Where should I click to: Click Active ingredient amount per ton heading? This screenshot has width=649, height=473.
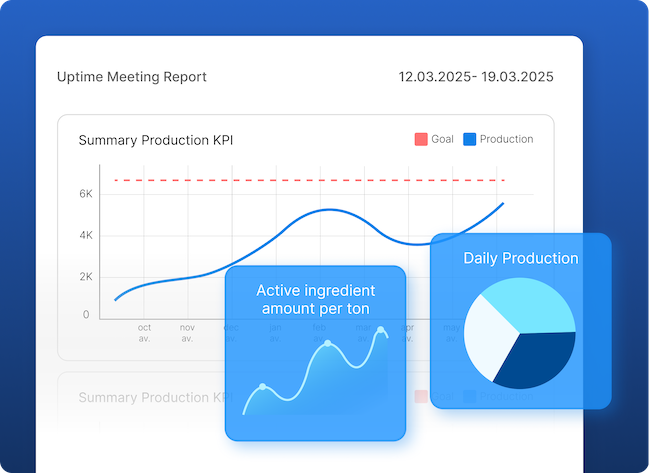[316, 299]
